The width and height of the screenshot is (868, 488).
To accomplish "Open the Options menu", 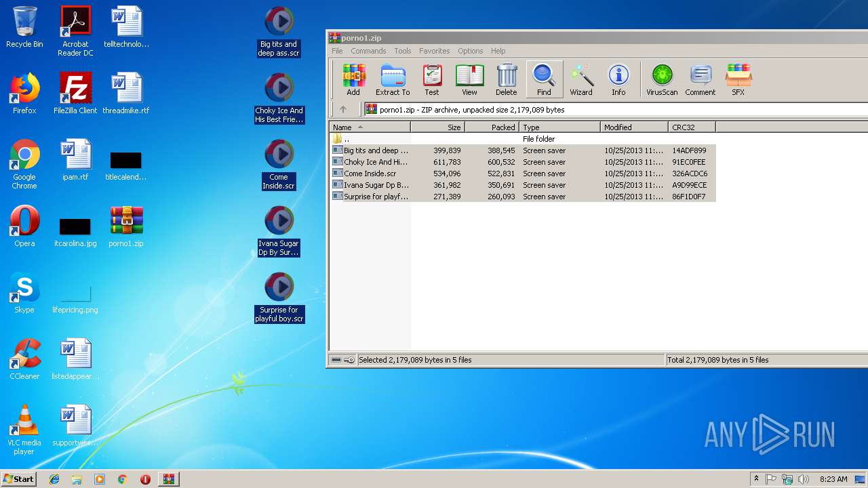I will click(470, 51).
